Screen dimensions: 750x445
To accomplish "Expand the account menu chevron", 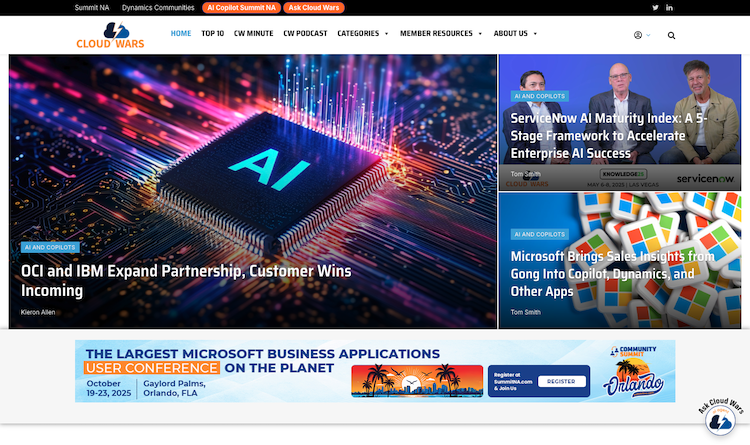I will [648, 35].
